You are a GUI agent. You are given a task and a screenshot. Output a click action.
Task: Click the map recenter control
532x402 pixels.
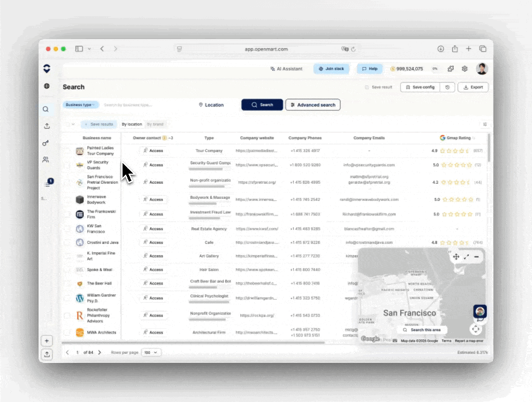point(476,329)
